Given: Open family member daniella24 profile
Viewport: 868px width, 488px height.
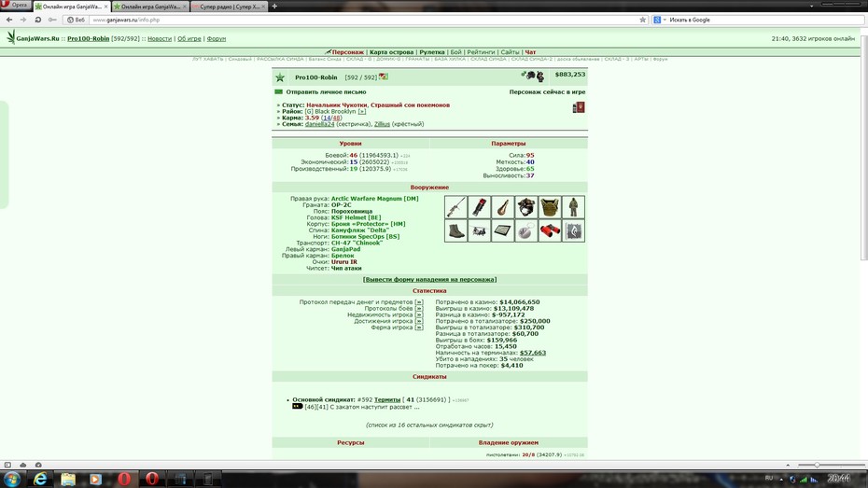Looking at the screenshot, I should [x=319, y=124].
